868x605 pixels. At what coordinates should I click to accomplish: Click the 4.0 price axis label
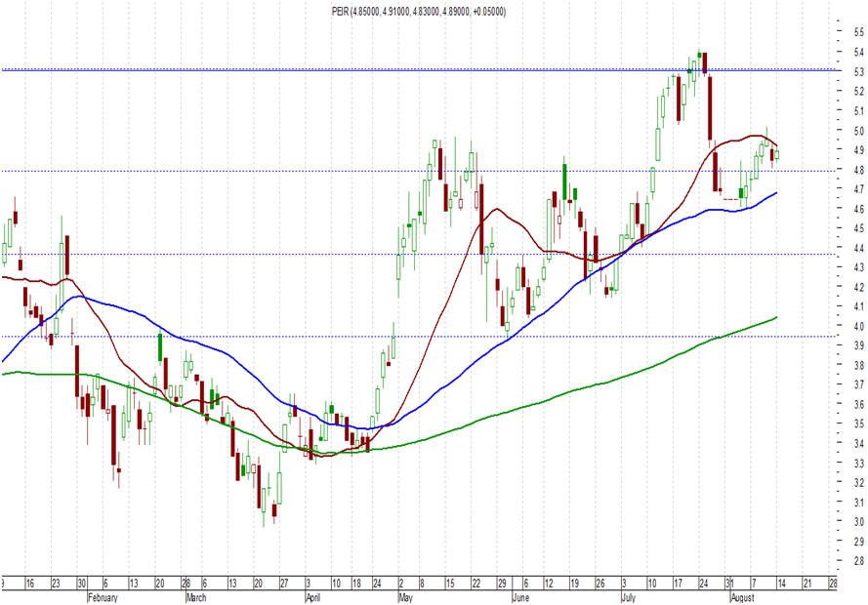858,326
